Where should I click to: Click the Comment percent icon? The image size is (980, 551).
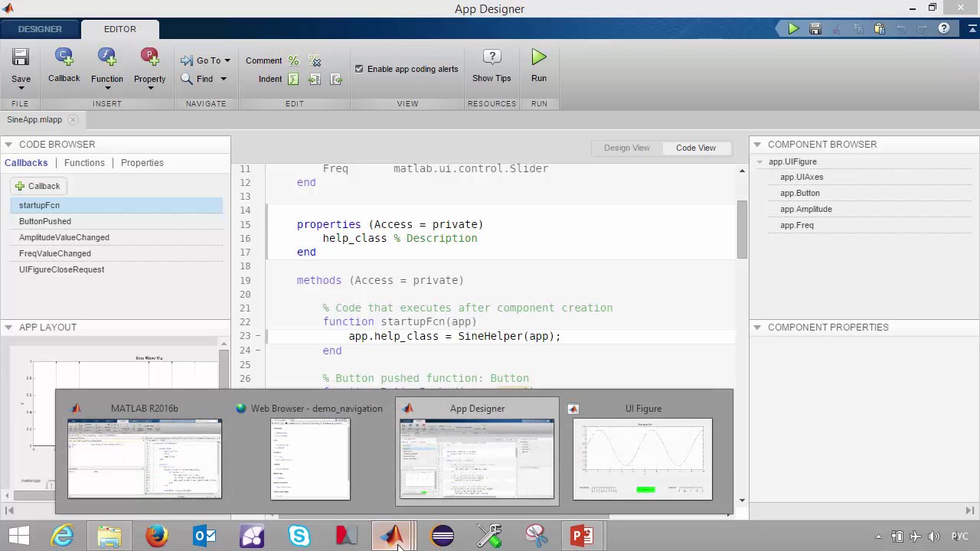point(293,60)
